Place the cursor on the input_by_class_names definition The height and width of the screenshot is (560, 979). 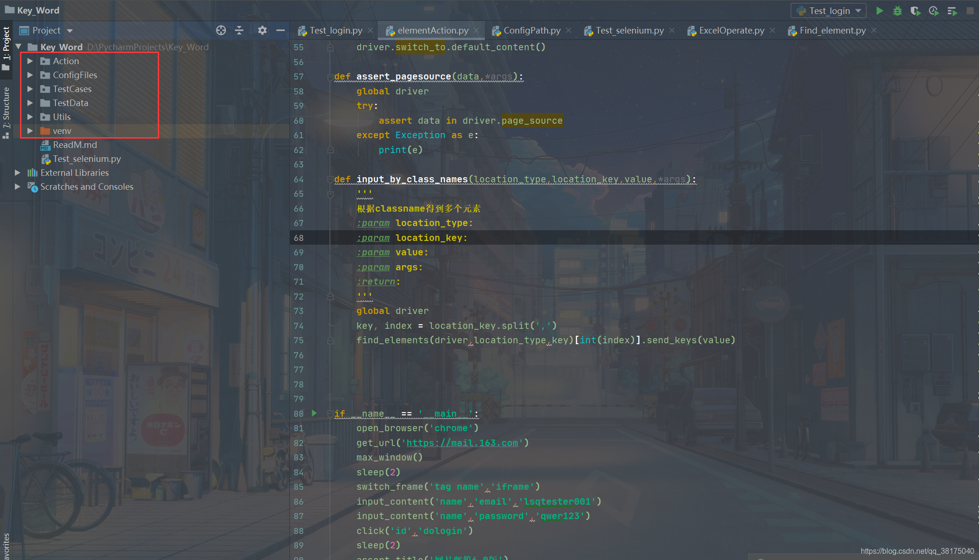click(412, 179)
